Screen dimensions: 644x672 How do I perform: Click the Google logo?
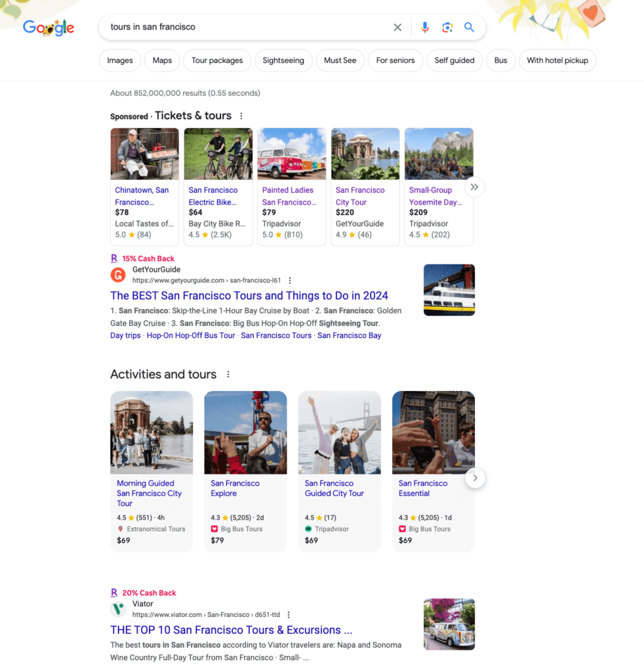tap(49, 28)
